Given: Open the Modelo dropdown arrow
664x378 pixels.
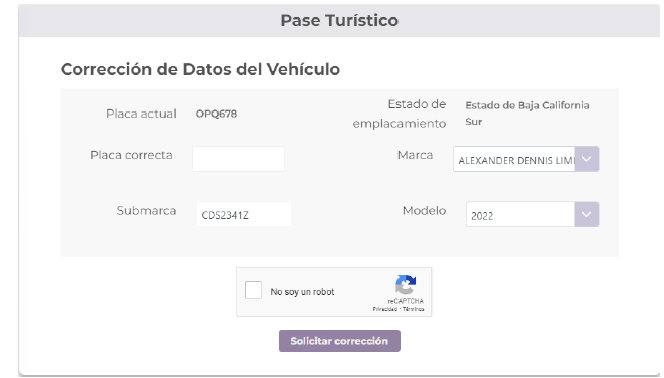Looking at the screenshot, I should click(x=587, y=214).
